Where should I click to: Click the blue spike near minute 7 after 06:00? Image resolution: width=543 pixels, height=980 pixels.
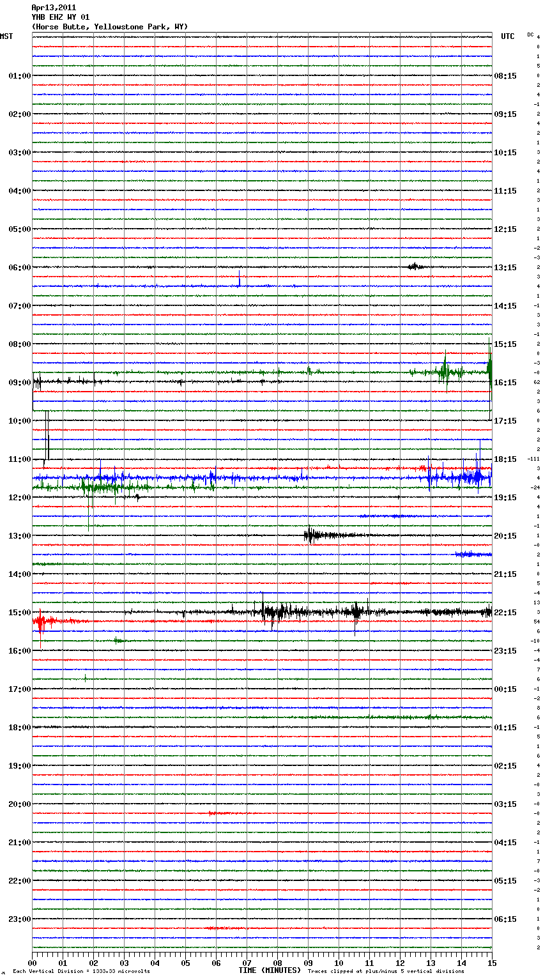coord(239,279)
